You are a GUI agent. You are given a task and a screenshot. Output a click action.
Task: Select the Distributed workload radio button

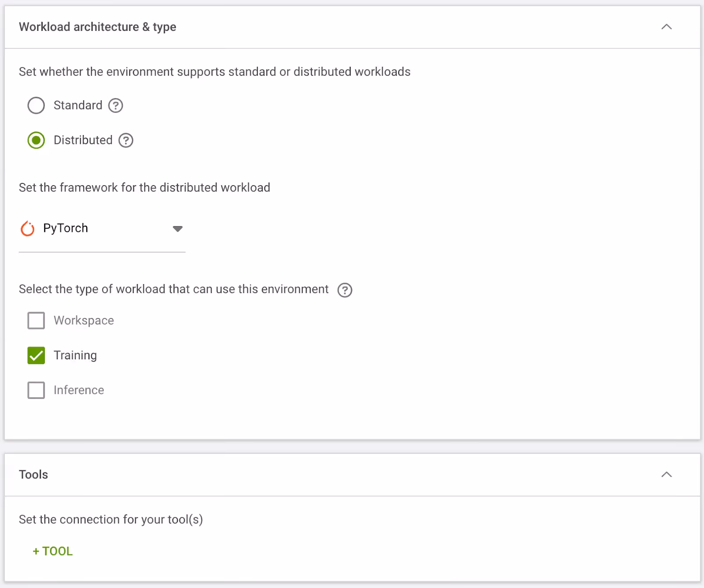pos(36,140)
